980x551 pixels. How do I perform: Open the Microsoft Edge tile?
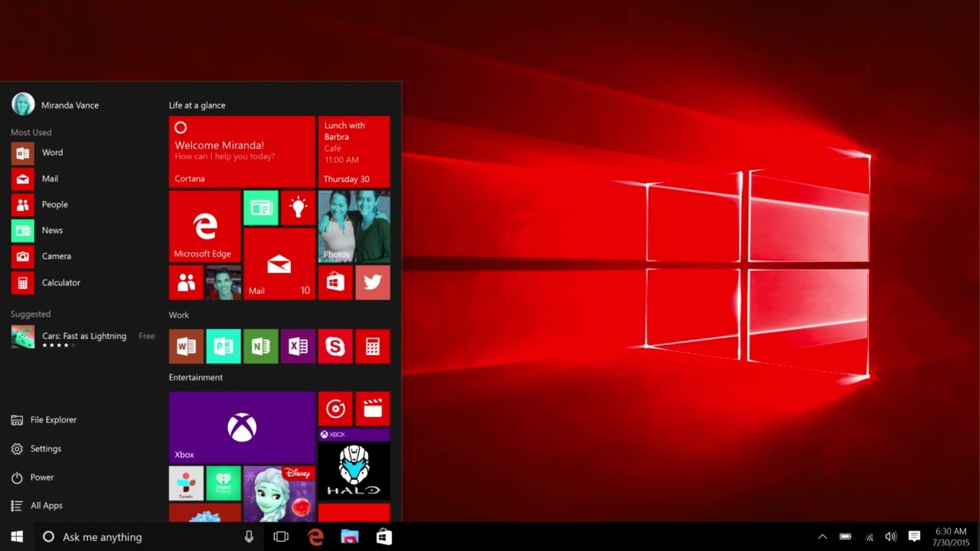(x=204, y=227)
